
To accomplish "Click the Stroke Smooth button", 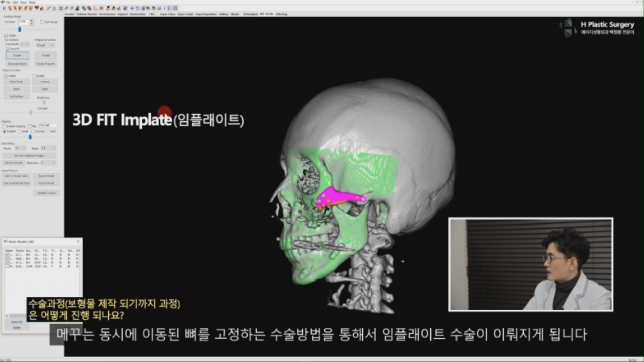I will [14, 163].
